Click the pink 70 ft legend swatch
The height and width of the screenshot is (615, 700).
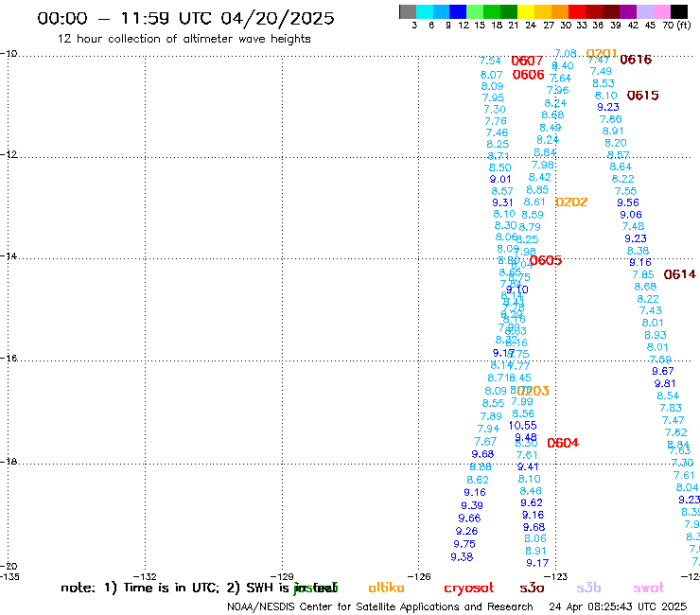pos(662,11)
